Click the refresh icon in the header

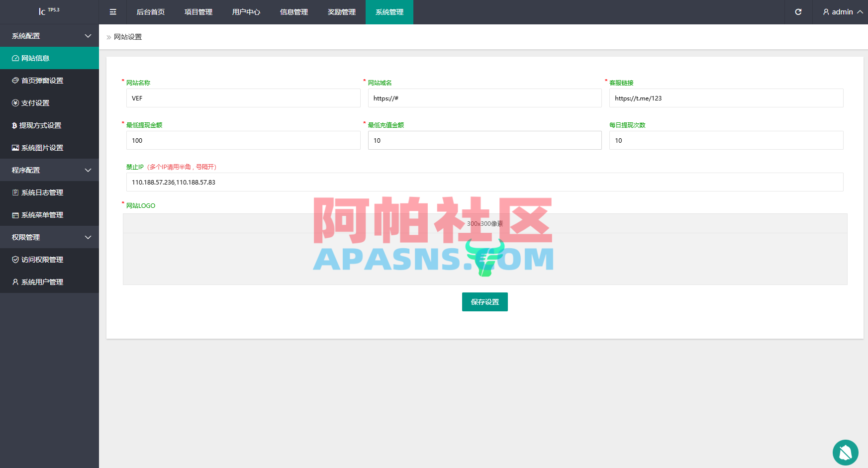(798, 12)
